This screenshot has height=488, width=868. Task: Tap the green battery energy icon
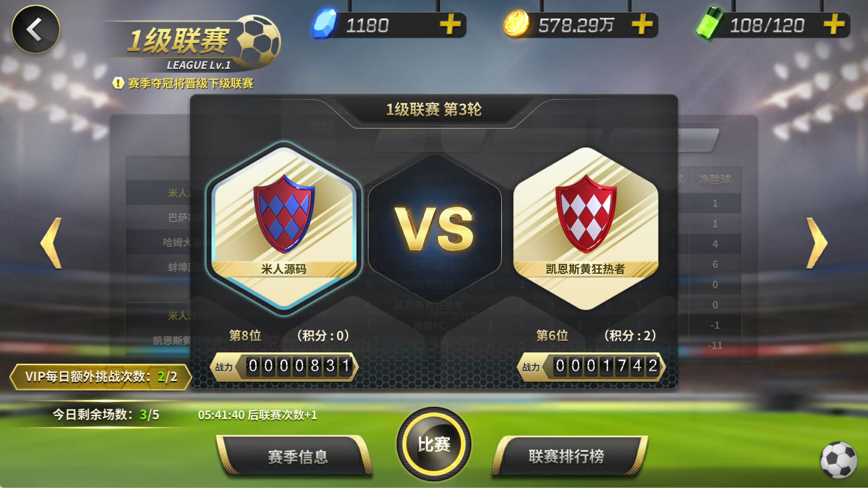coord(710,23)
